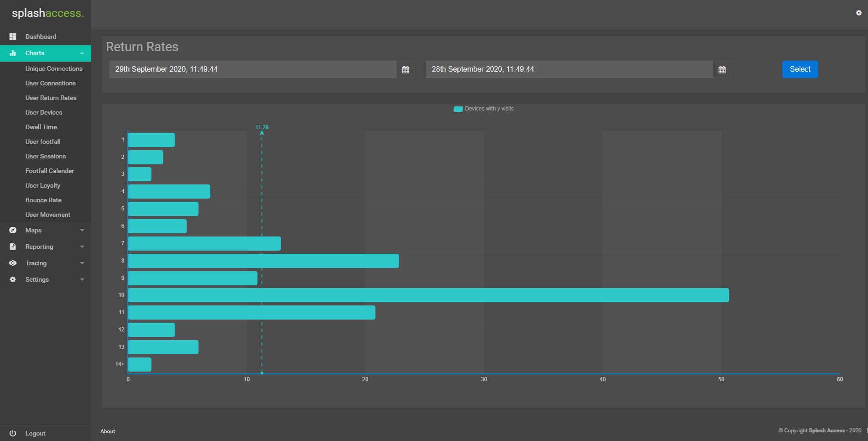
Task: Expand the Reporting menu arrow
Action: click(82, 247)
